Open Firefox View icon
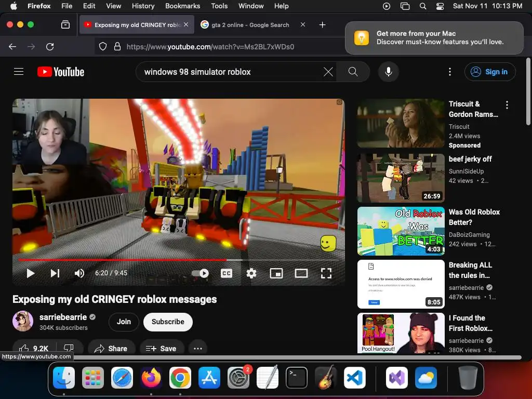Image resolution: width=532 pixels, height=399 pixels. (x=65, y=25)
